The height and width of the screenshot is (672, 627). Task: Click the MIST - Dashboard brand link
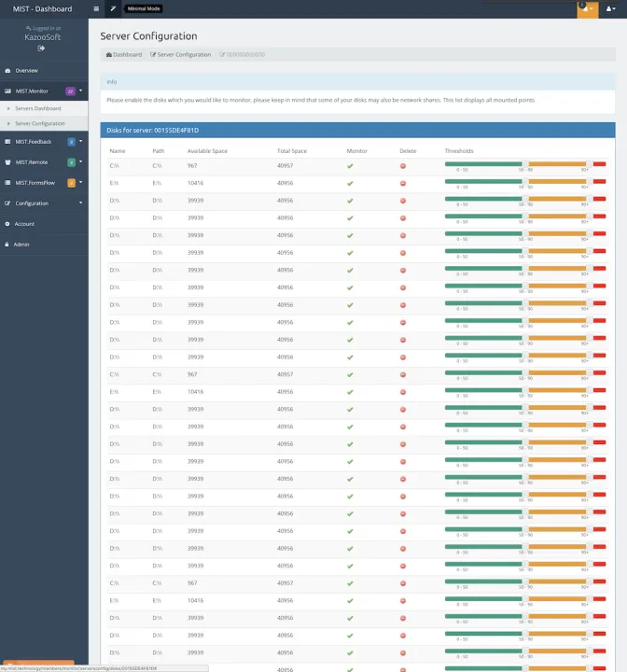[x=42, y=9]
